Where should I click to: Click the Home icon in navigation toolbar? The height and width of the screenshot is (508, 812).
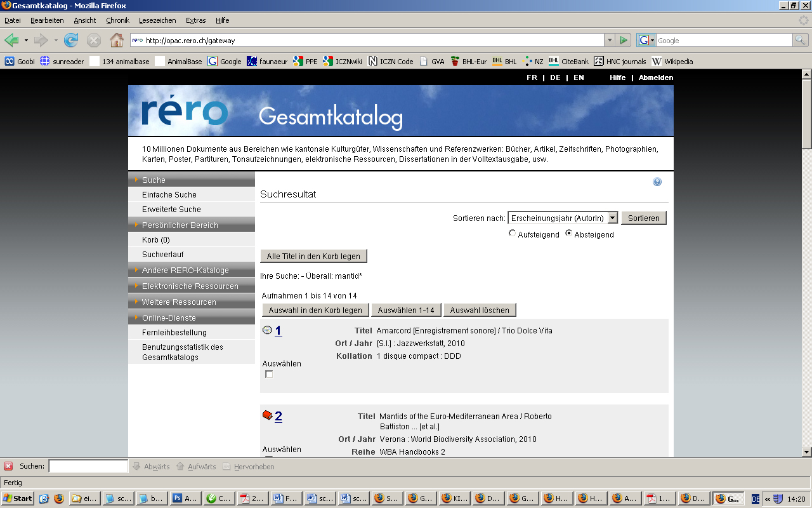tap(117, 41)
